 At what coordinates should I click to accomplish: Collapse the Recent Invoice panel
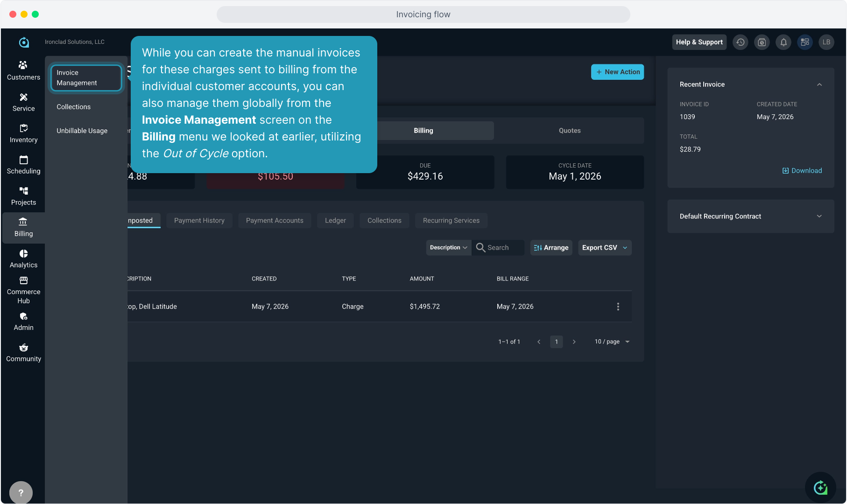click(x=819, y=84)
